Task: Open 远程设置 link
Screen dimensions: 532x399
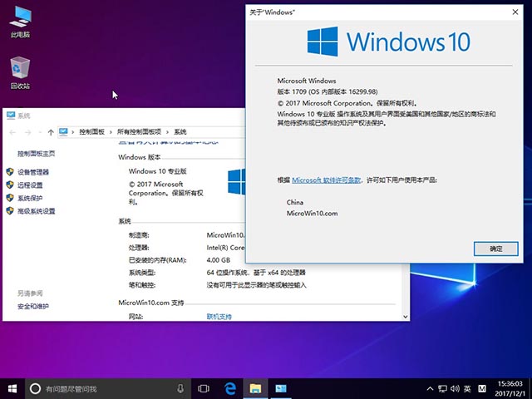Action: [30, 185]
